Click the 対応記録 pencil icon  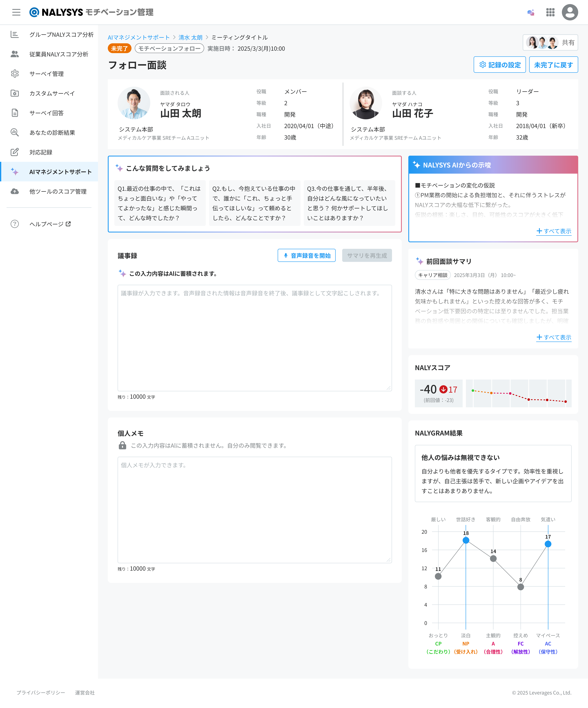pyautogui.click(x=14, y=152)
